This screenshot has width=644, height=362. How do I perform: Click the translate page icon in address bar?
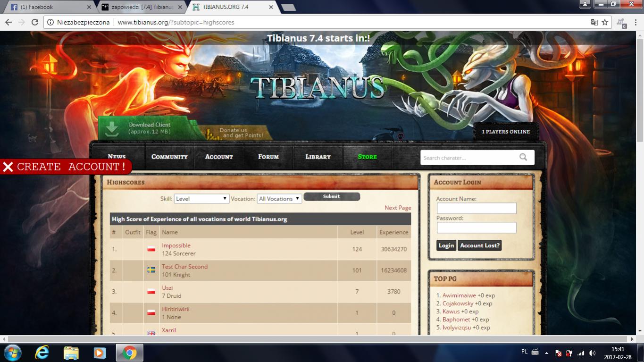click(x=594, y=22)
